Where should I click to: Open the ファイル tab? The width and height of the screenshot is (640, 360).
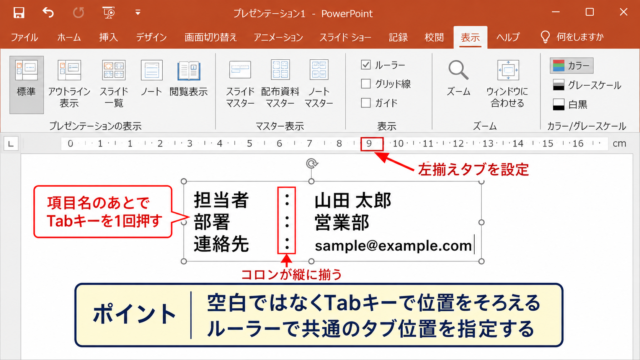[24, 38]
